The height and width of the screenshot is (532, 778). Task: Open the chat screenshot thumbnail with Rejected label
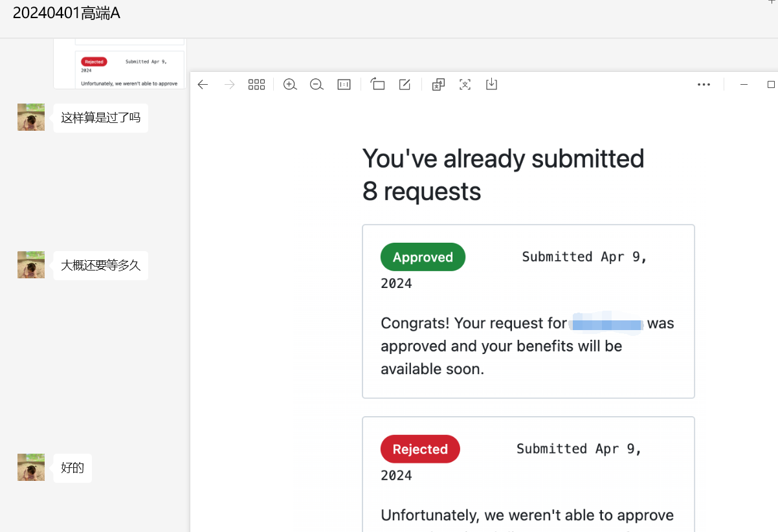(119, 63)
